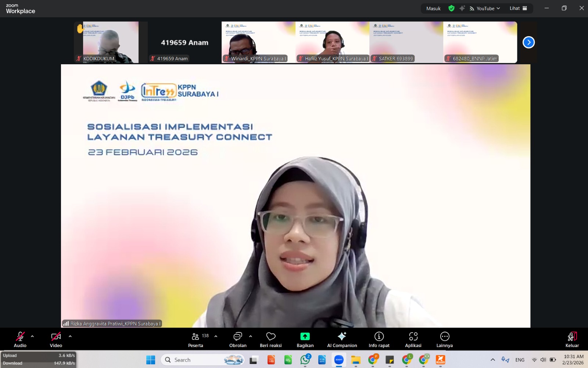
Task: Start screen share with Bagikan
Action: pos(305,339)
